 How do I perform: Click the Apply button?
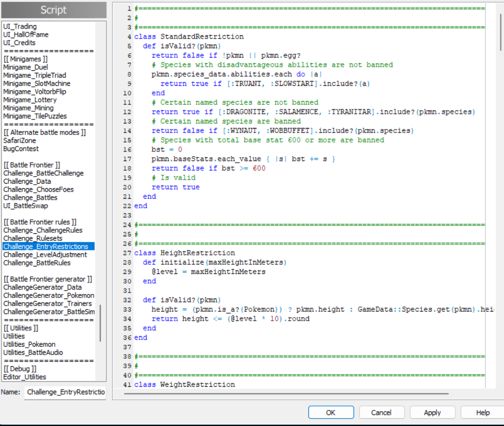432,412
